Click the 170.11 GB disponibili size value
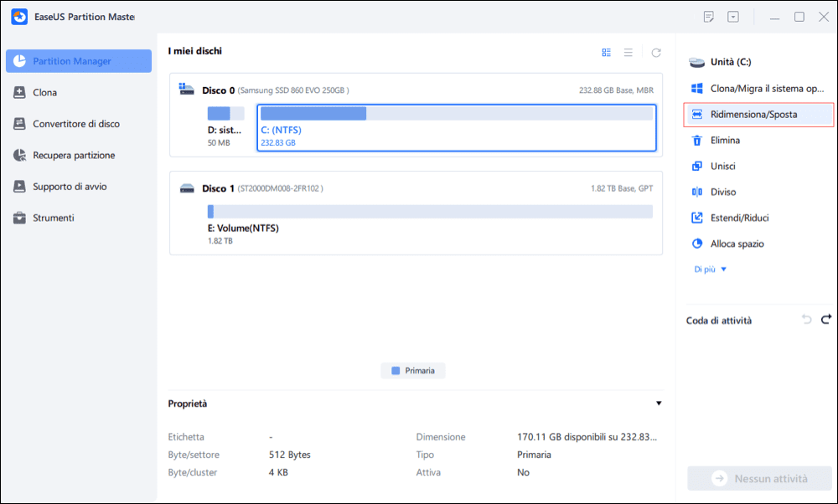This screenshot has height=504, width=838. tap(587, 437)
